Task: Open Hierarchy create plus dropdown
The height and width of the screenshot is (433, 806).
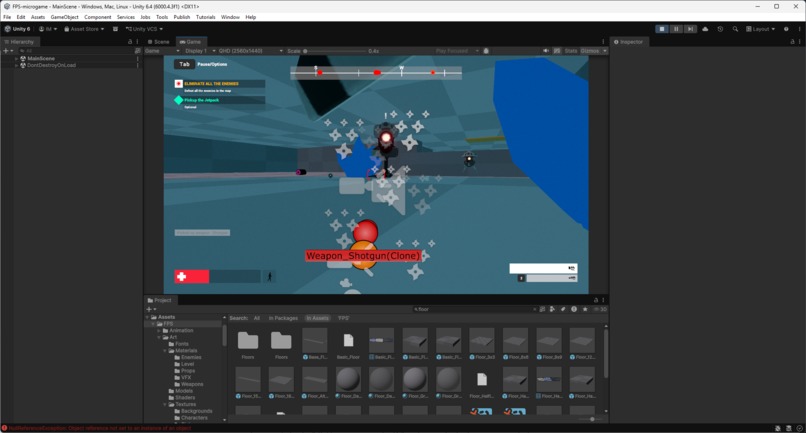Action: point(8,51)
